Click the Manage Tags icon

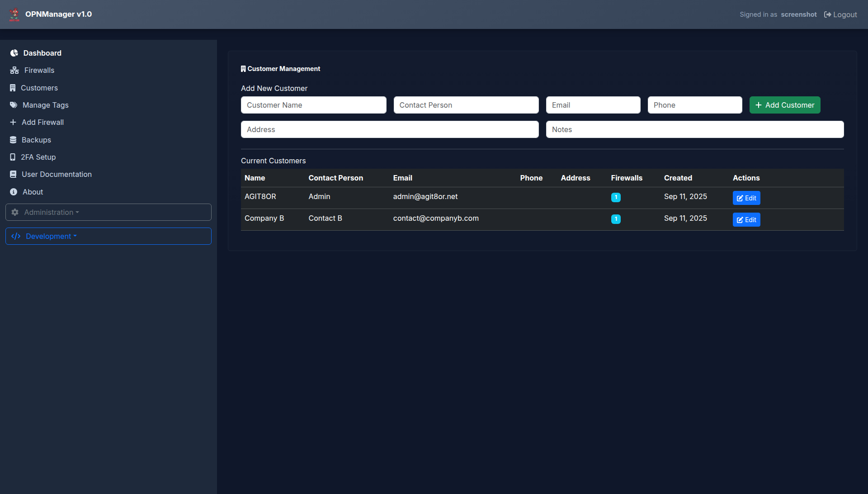coord(14,105)
